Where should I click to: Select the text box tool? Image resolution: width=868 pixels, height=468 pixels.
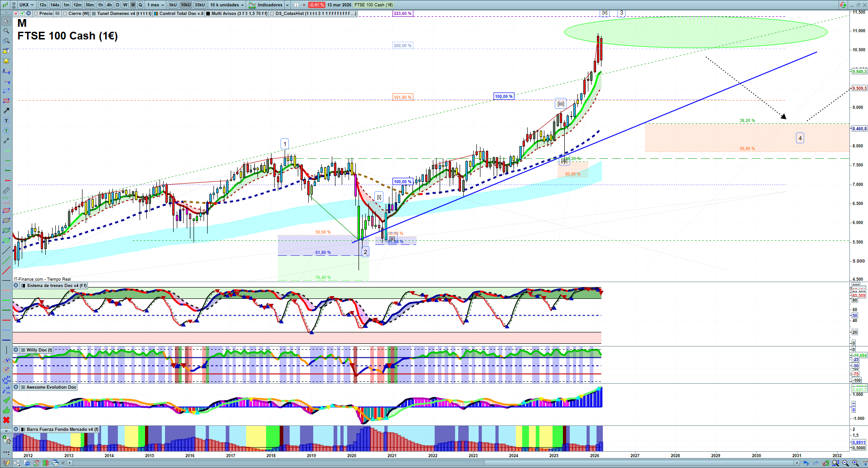tap(6, 121)
